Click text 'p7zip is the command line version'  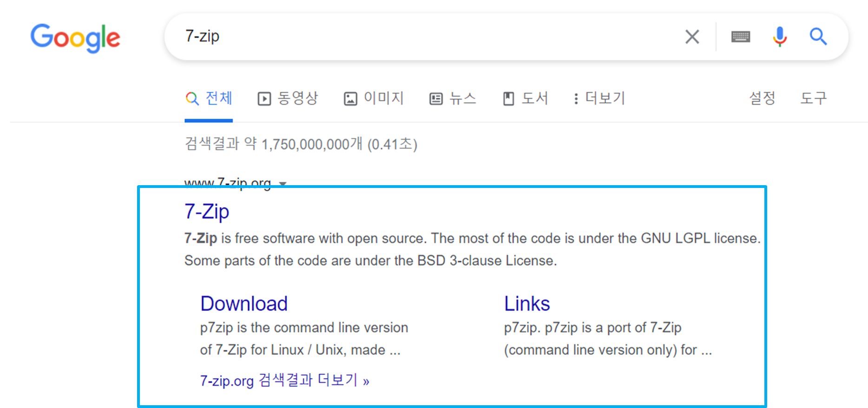pos(304,328)
